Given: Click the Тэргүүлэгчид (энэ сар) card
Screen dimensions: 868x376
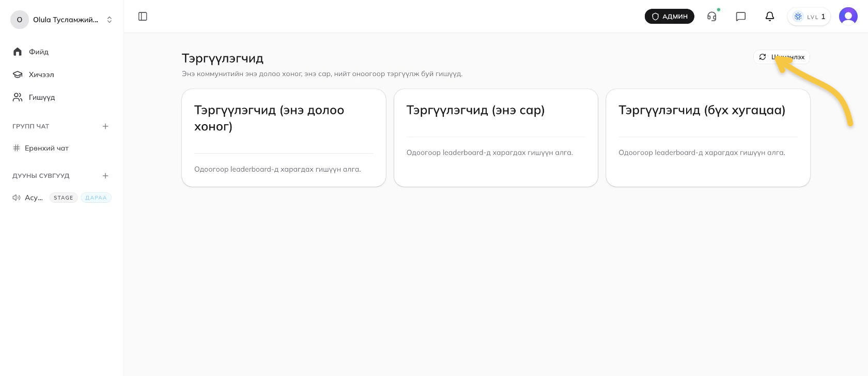Looking at the screenshot, I should (496, 138).
